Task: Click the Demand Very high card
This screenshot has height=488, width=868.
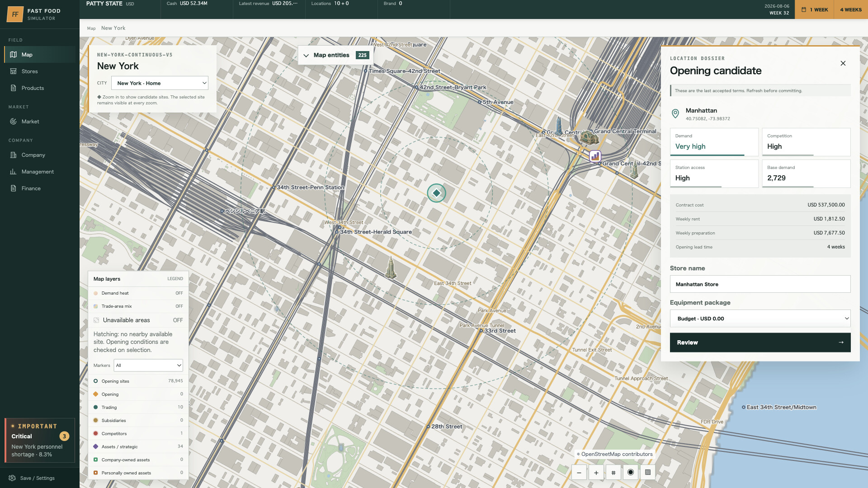Action: point(714,142)
